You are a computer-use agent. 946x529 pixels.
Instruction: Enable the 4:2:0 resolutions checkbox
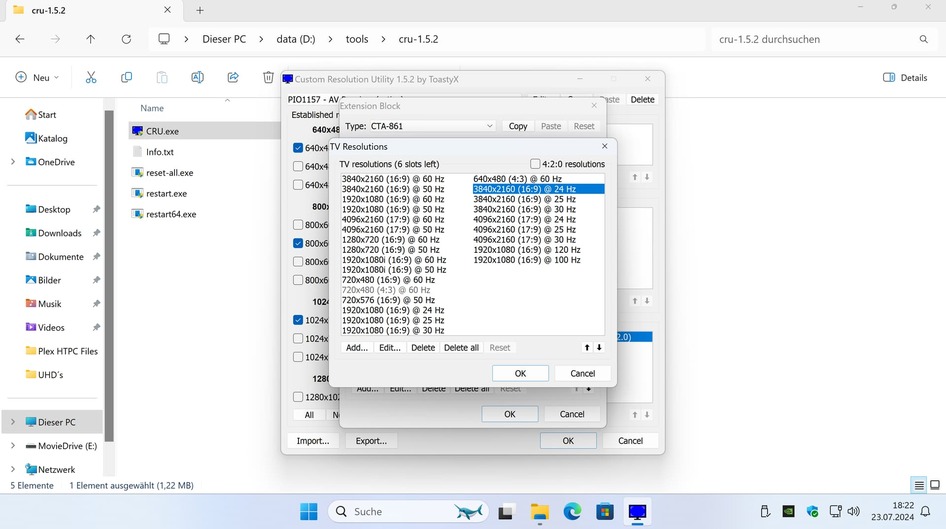click(x=535, y=163)
